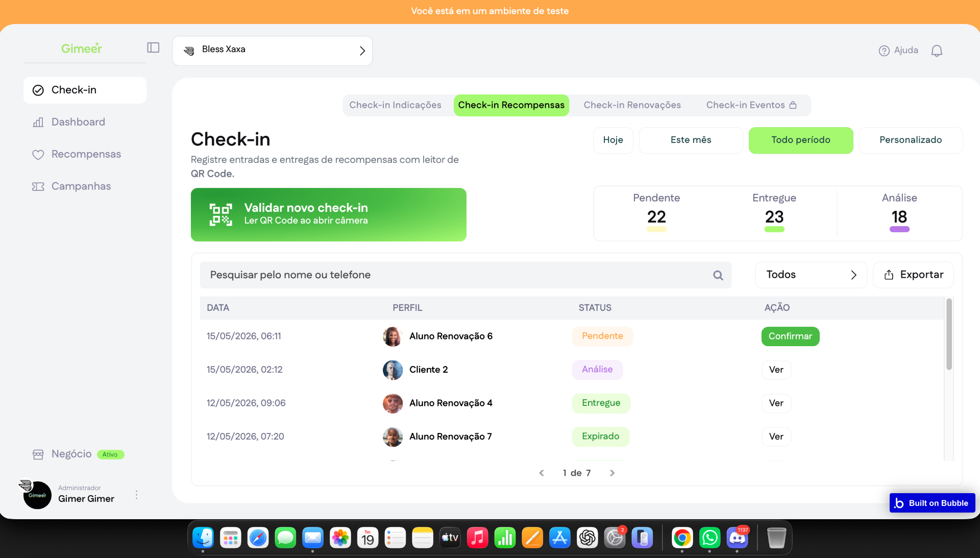Click Aluno Renovação 6 avatar
The height and width of the screenshot is (558, 980).
click(393, 336)
